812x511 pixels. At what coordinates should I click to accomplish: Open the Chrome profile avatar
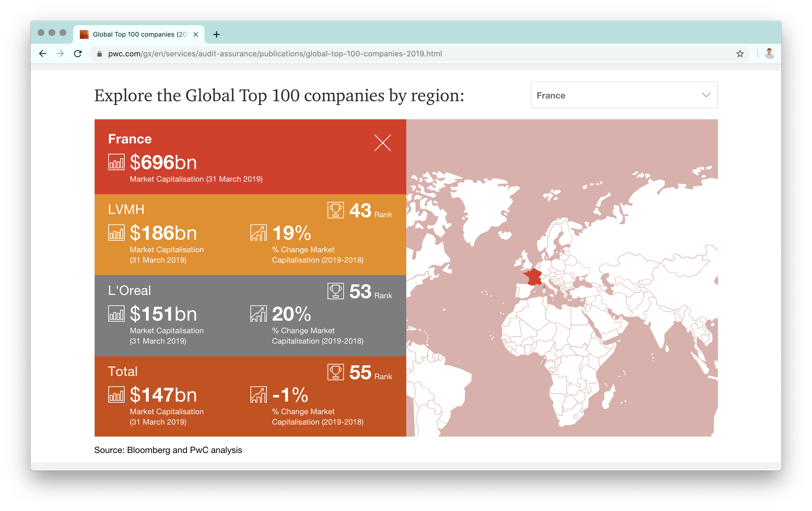(x=770, y=54)
